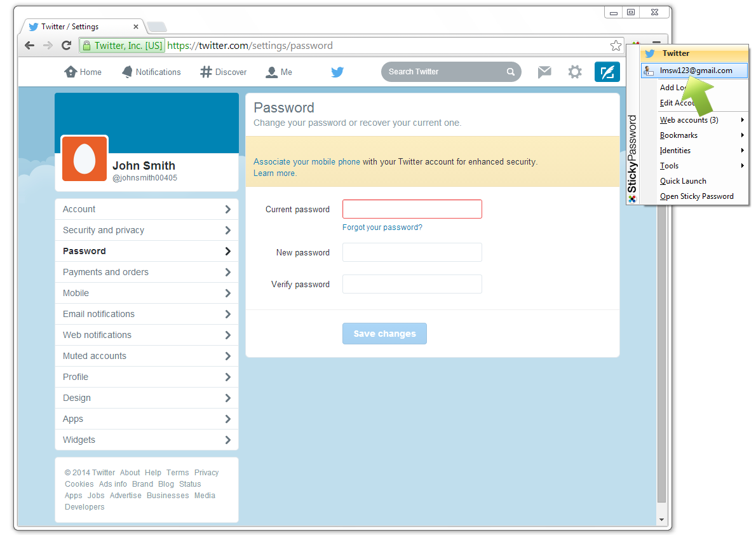
Task: Open the Developers footer link
Action: (x=84, y=507)
